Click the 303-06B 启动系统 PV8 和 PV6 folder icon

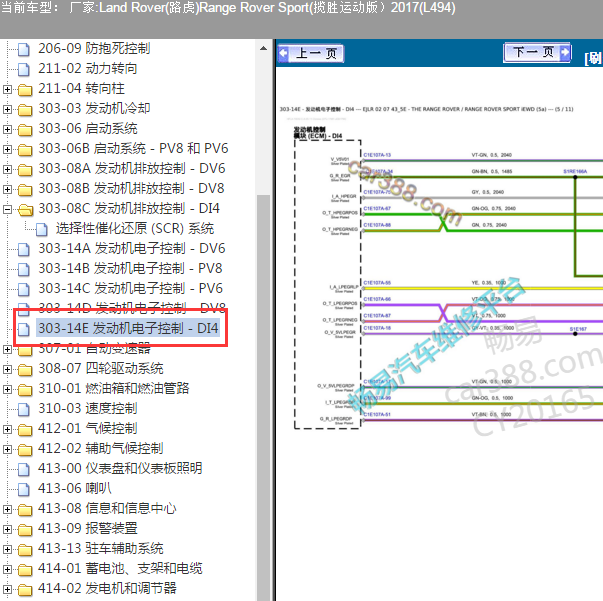(25, 149)
